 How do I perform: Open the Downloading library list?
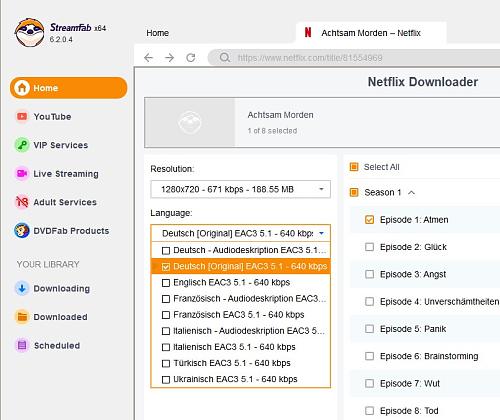pyautogui.click(x=62, y=288)
